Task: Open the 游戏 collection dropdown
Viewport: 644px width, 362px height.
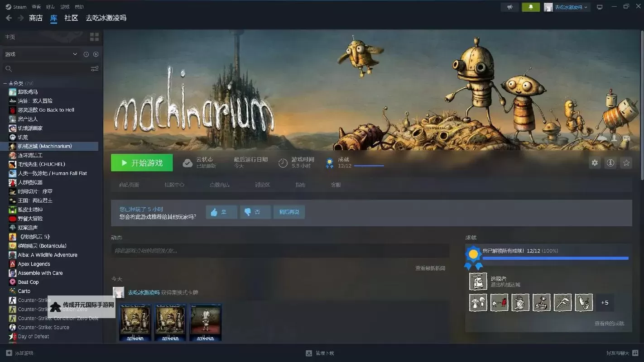Action: click(x=42, y=54)
